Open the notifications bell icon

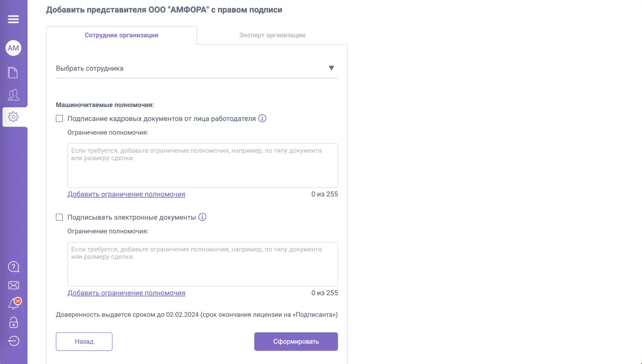[13, 304]
